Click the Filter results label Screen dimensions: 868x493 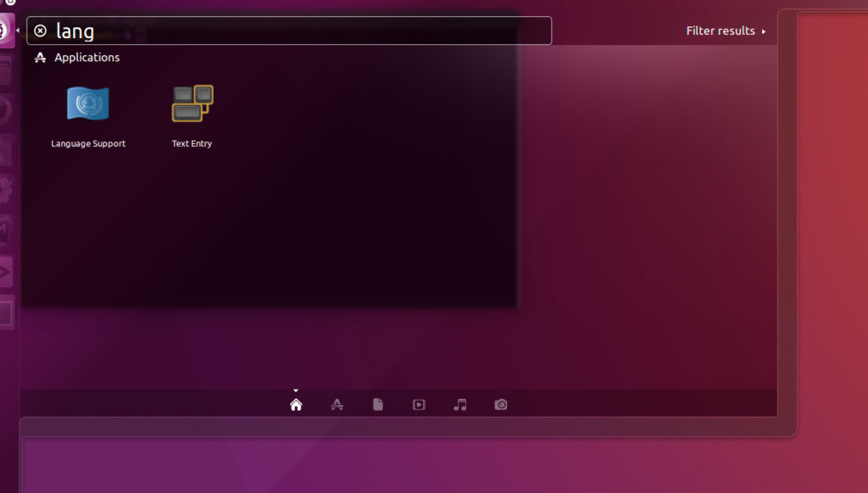pos(720,30)
